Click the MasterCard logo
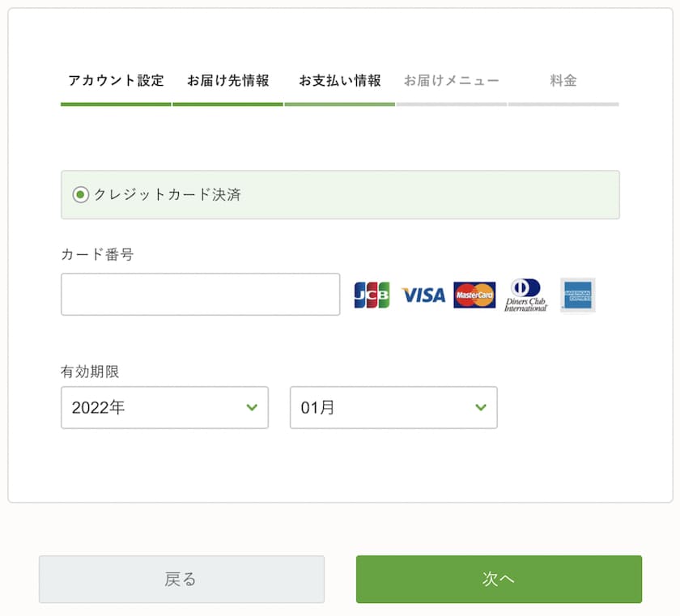Image resolution: width=680 pixels, height=616 pixels. (474, 295)
